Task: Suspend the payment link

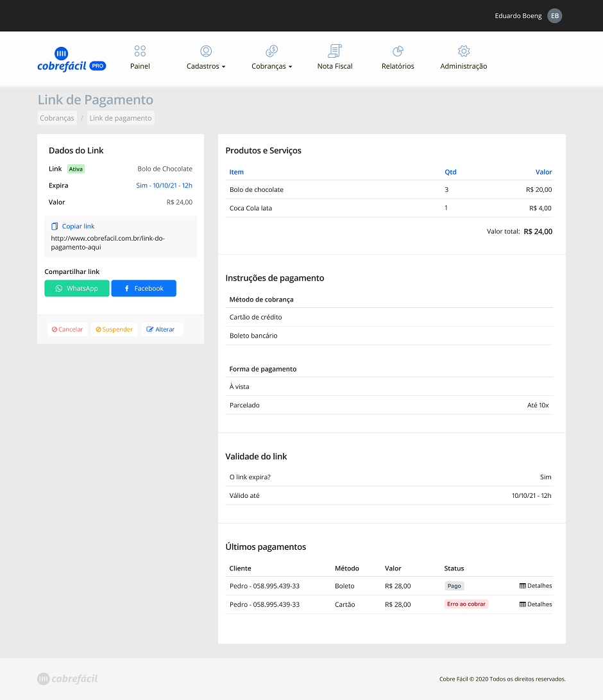Action: (x=114, y=330)
